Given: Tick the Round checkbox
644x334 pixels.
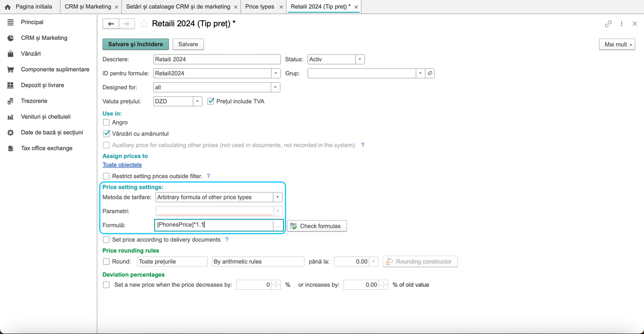Looking at the screenshot, I should (x=106, y=262).
